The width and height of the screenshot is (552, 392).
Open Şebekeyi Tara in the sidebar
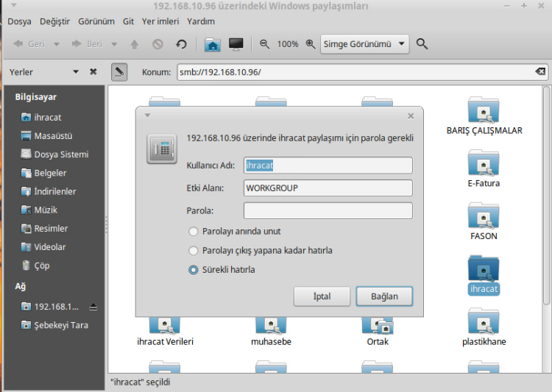(54, 325)
